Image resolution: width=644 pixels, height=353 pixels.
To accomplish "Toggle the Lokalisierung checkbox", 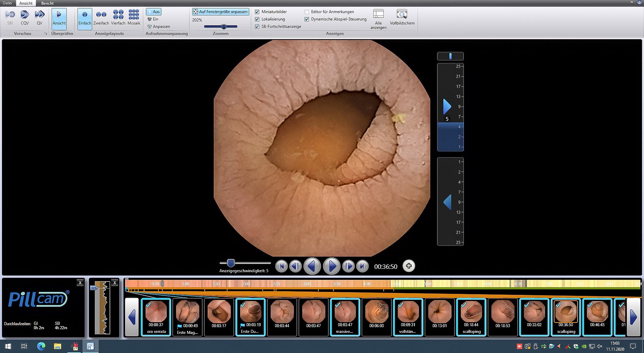I will tap(257, 19).
